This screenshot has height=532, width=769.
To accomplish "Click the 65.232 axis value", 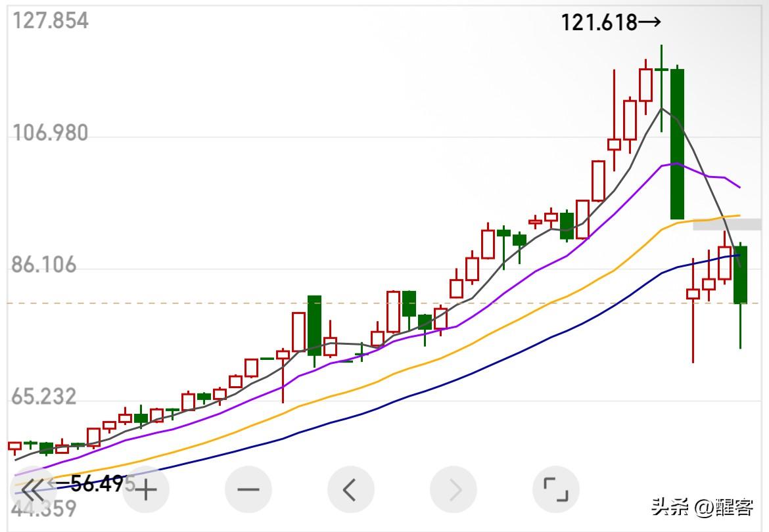I will [44, 396].
